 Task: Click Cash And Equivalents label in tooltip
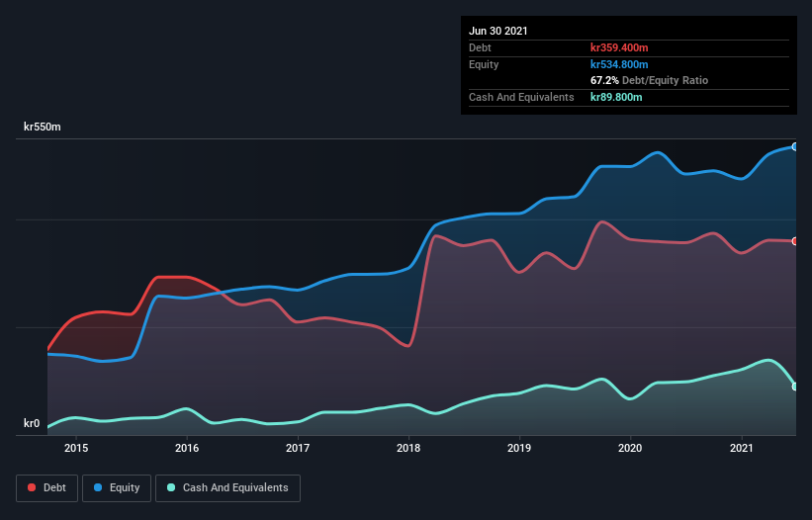coord(521,97)
